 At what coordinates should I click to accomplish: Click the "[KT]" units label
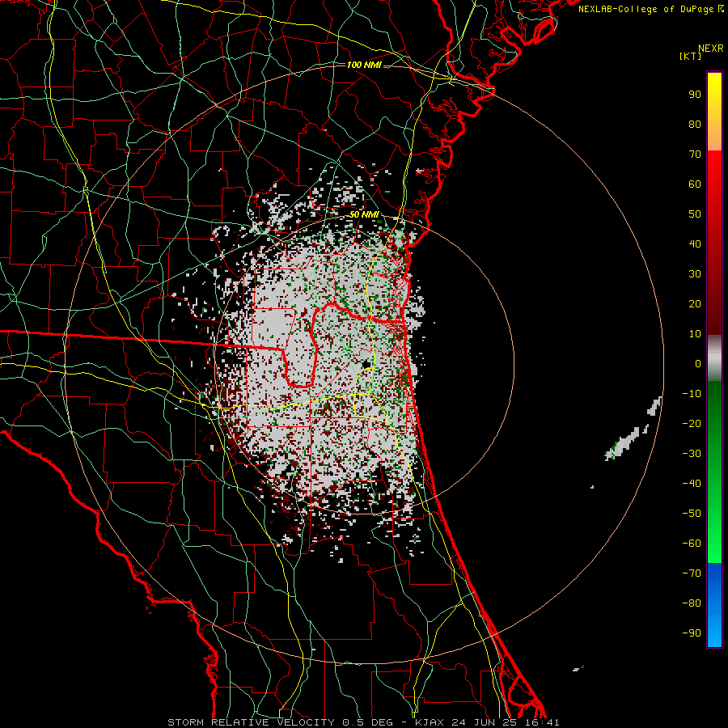coord(691,56)
